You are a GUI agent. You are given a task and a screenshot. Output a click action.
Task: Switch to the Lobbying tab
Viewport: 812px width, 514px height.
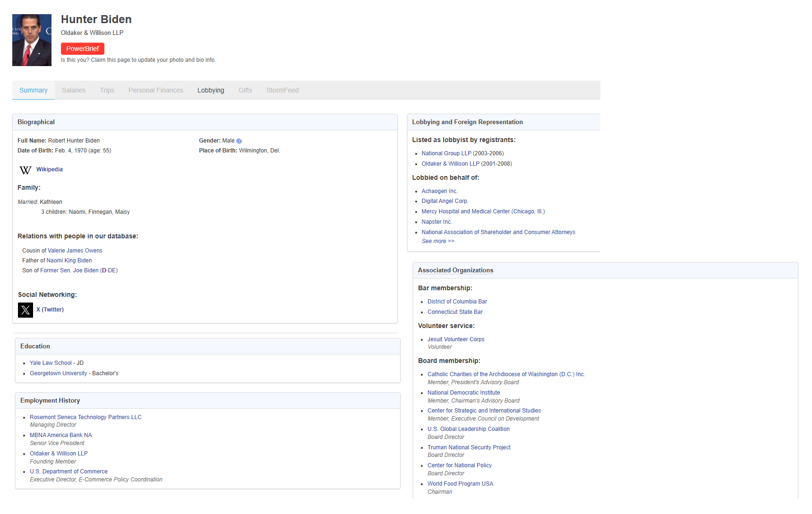pyautogui.click(x=211, y=90)
